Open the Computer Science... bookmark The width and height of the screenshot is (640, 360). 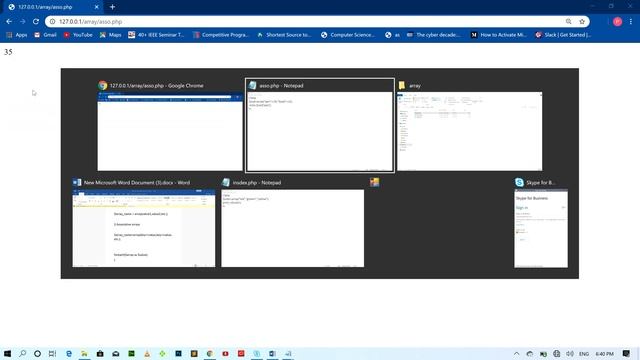[x=348, y=35]
